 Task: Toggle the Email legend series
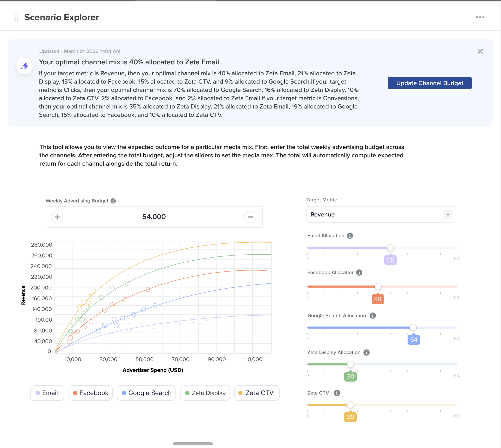click(x=47, y=393)
